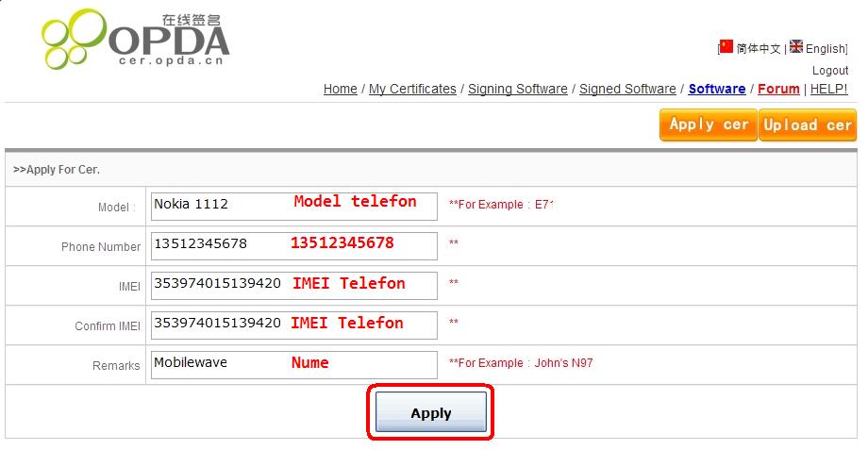Submit form with the Apply button
The width and height of the screenshot is (868, 450).
pos(430,412)
